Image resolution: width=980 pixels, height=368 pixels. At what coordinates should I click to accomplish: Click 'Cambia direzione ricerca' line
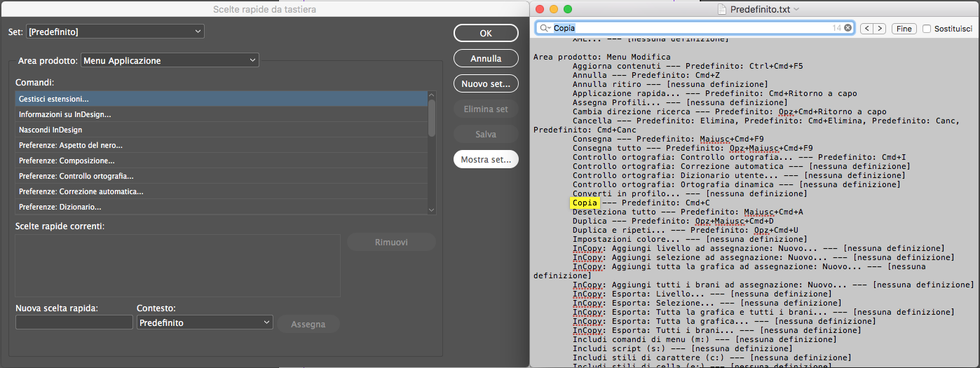(729, 111)
